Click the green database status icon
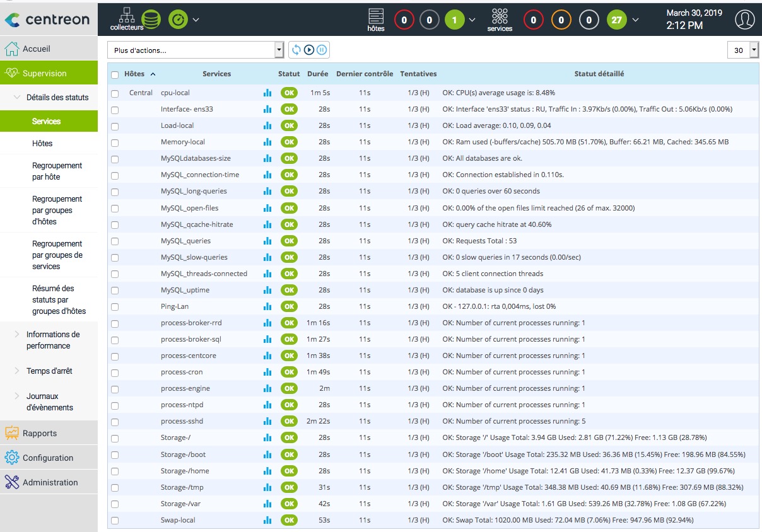The width and height of the screenshot is (762, 532). tap(151, 19)
